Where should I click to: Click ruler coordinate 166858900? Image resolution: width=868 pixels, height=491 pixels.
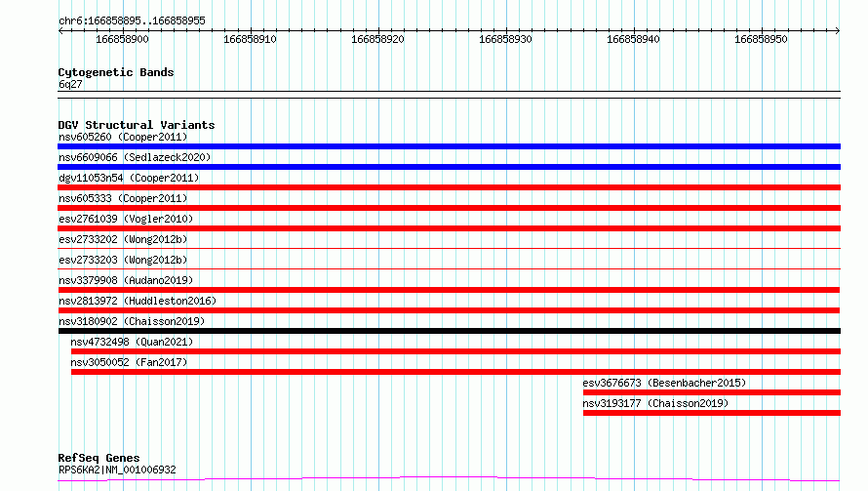tap(122, 39)
